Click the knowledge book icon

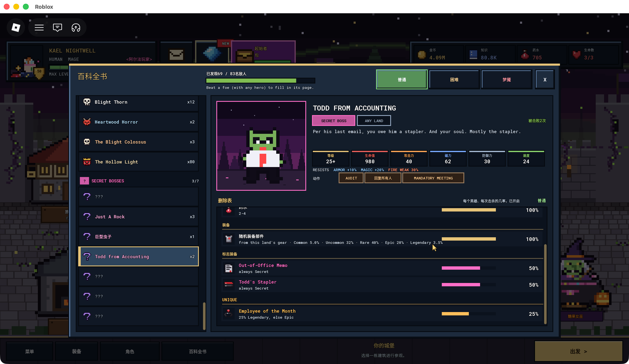pyautogui.click(x=473, y=55)
